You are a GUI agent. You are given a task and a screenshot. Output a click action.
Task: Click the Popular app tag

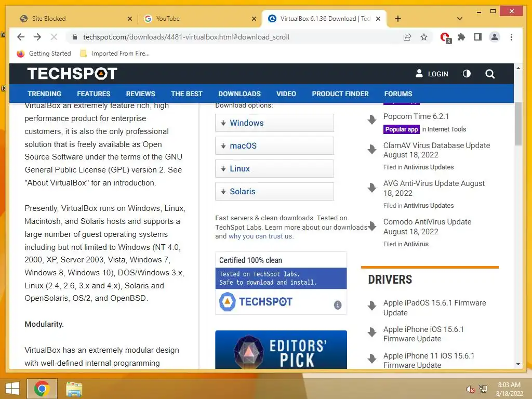pos(402,129)
